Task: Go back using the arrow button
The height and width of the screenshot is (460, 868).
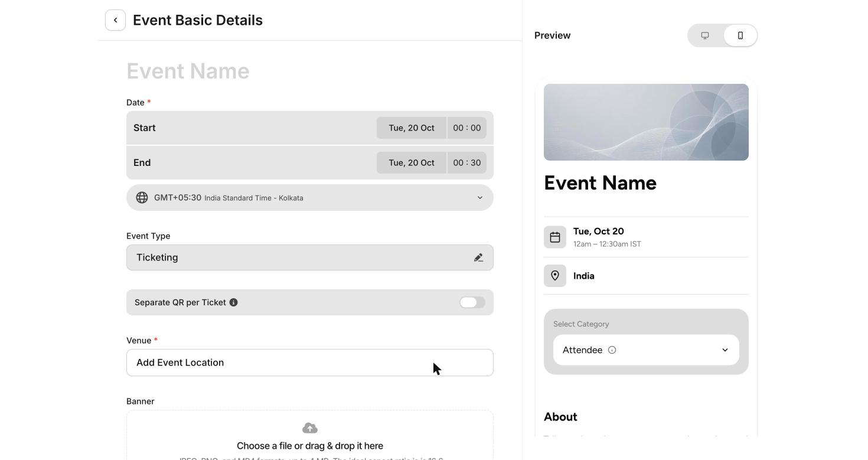Action: 115,20
